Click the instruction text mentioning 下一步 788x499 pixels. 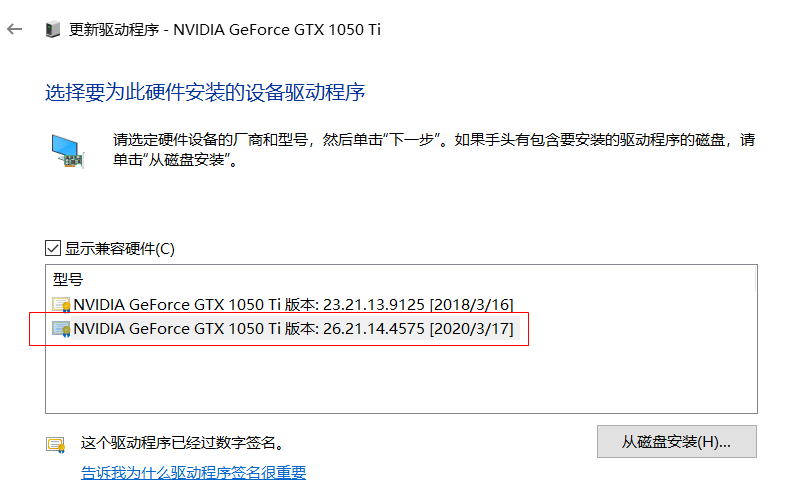432,140
